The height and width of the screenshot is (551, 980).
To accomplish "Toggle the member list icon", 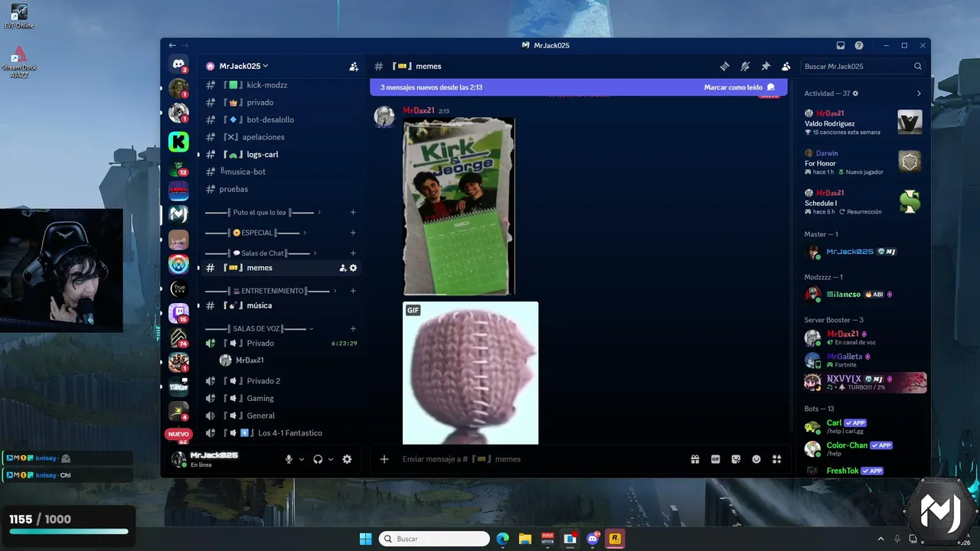I will click(x=786, y=67).
